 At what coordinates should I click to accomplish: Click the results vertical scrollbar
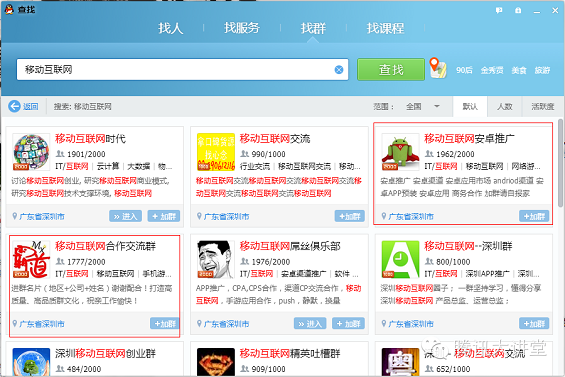(560, 162)
